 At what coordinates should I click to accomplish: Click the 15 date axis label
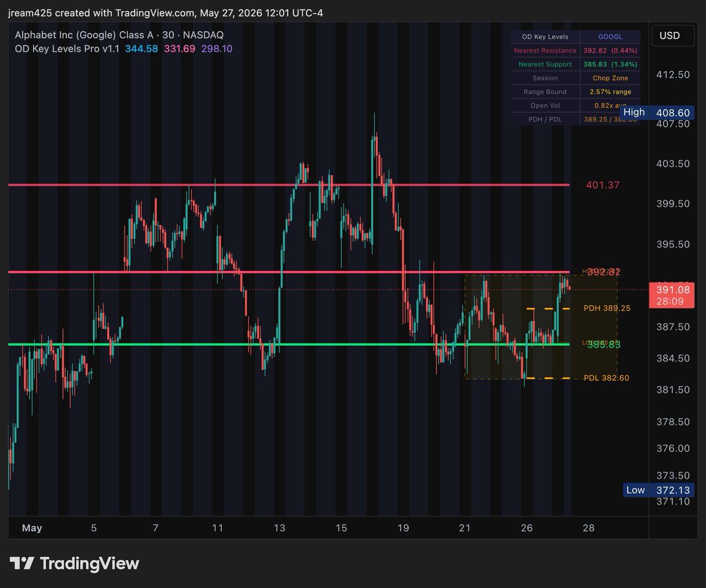pos(341,528)
